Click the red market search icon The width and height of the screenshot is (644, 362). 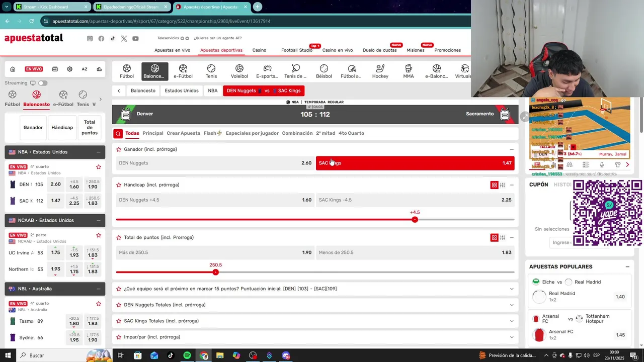(118, 133)
